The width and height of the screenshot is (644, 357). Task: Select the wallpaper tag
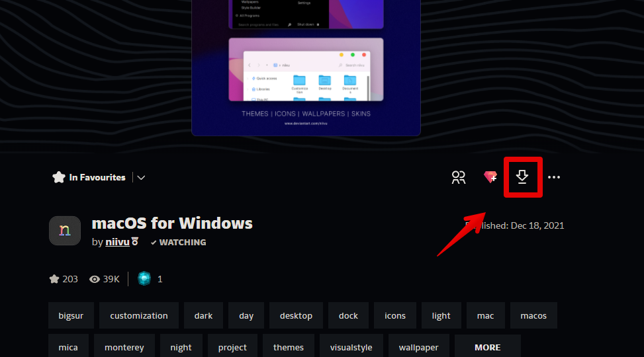coord(418,347)
